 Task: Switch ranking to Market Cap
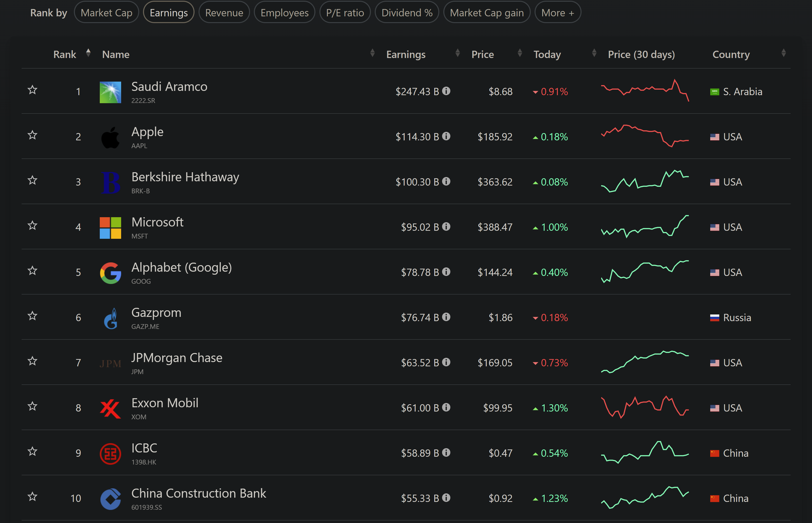click(106, 13)
